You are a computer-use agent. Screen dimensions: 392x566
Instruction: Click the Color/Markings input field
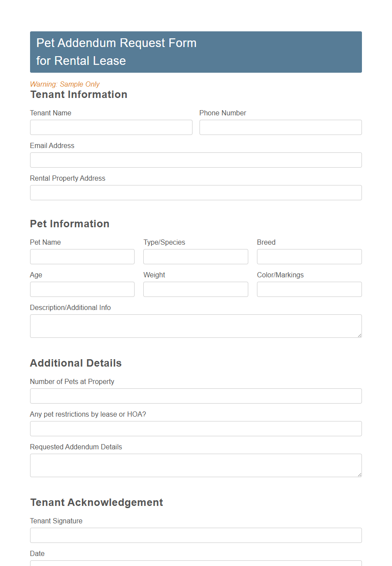tap(309, 289)
